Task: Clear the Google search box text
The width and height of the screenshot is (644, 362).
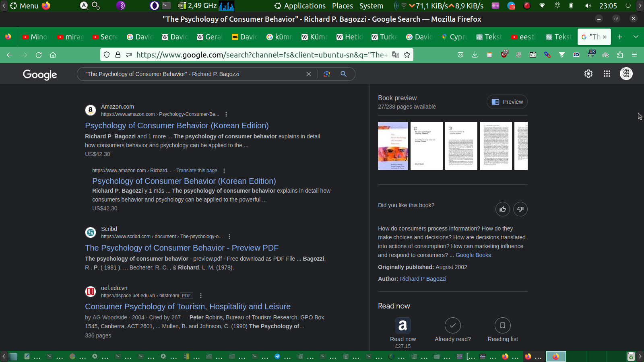Action: [309, 74]
